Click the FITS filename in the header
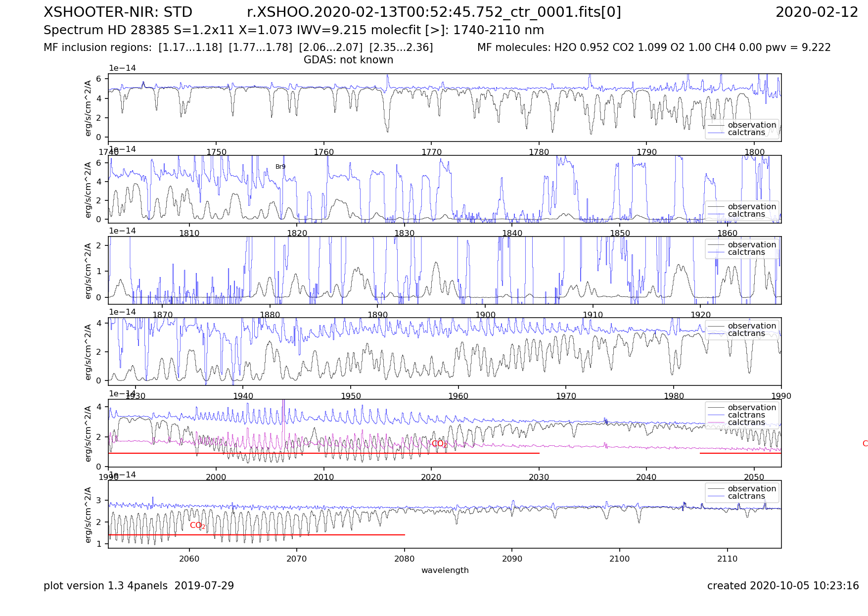Image resolution: width=868 pixels, height=616 pixels. click(434, 12)
